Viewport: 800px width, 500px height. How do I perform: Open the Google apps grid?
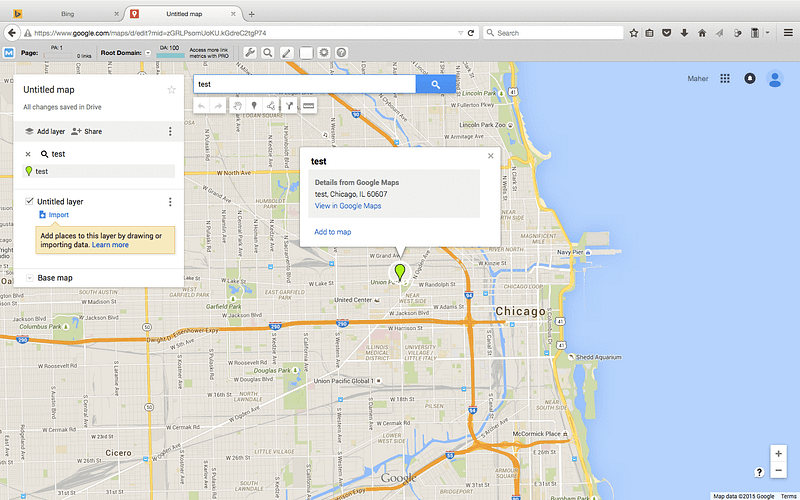tap(725, 79)
